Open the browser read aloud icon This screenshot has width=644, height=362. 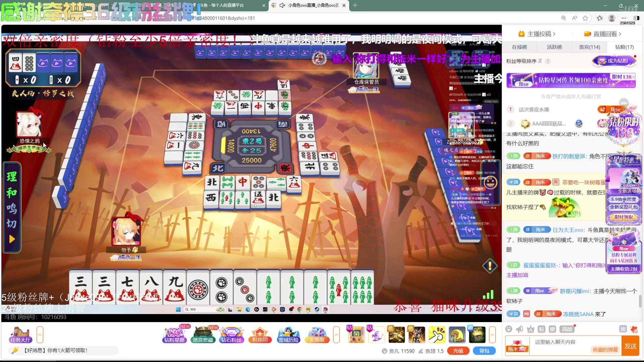click(575, 18)
